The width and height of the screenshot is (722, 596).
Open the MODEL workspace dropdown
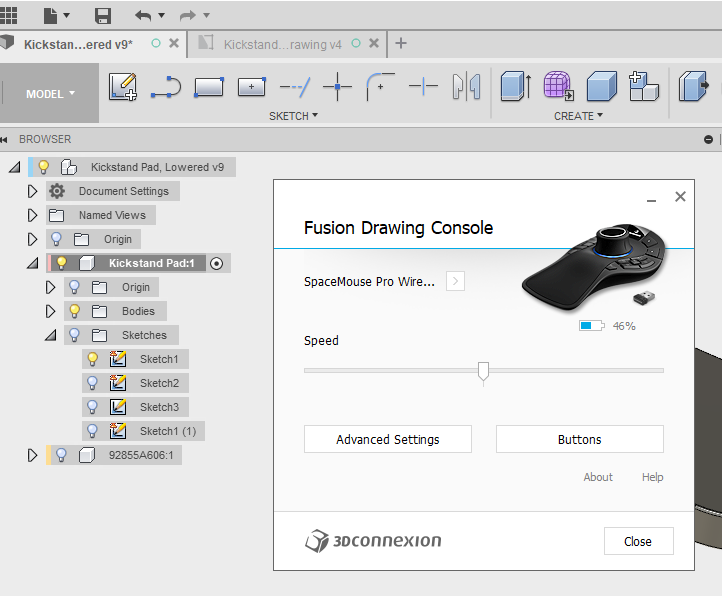[50, 93]
